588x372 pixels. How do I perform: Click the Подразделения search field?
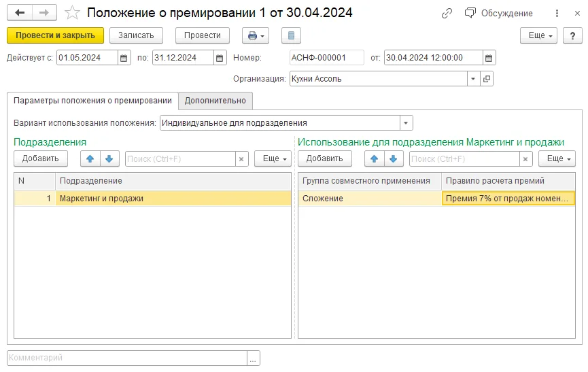point(180,159)
